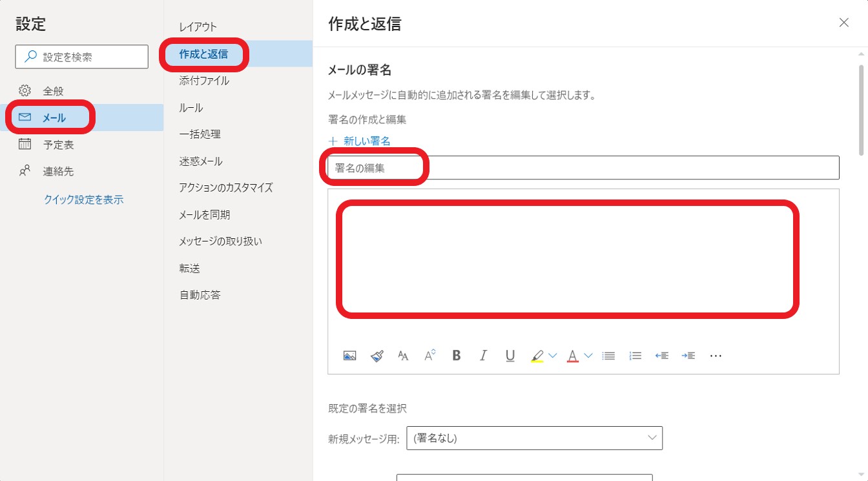Apply the yellow highlight color marker
Viewport: 868px width, 481px height.
pyautogui.click(x=537, y=355)
